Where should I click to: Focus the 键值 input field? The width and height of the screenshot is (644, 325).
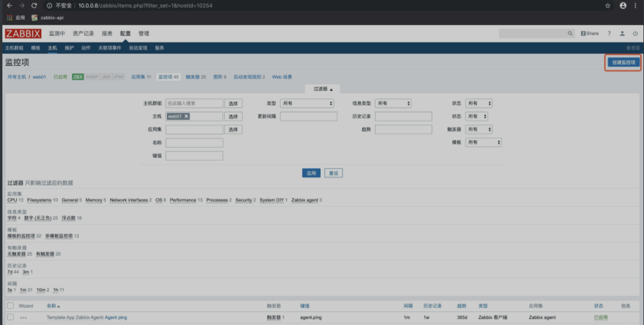194,155
